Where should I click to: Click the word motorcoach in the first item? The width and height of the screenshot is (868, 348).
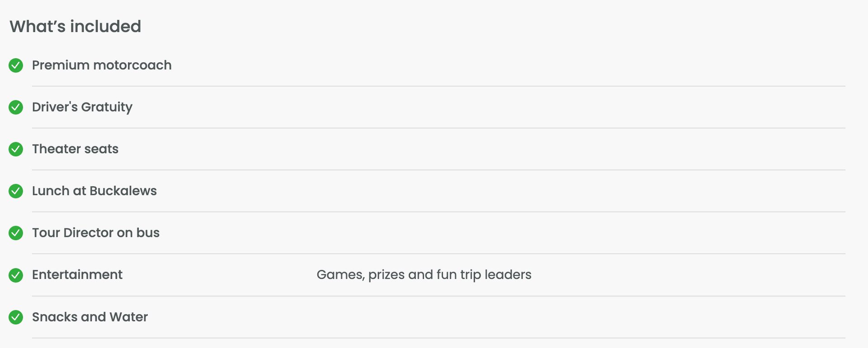pyautogui.click(x=132, y=65)
